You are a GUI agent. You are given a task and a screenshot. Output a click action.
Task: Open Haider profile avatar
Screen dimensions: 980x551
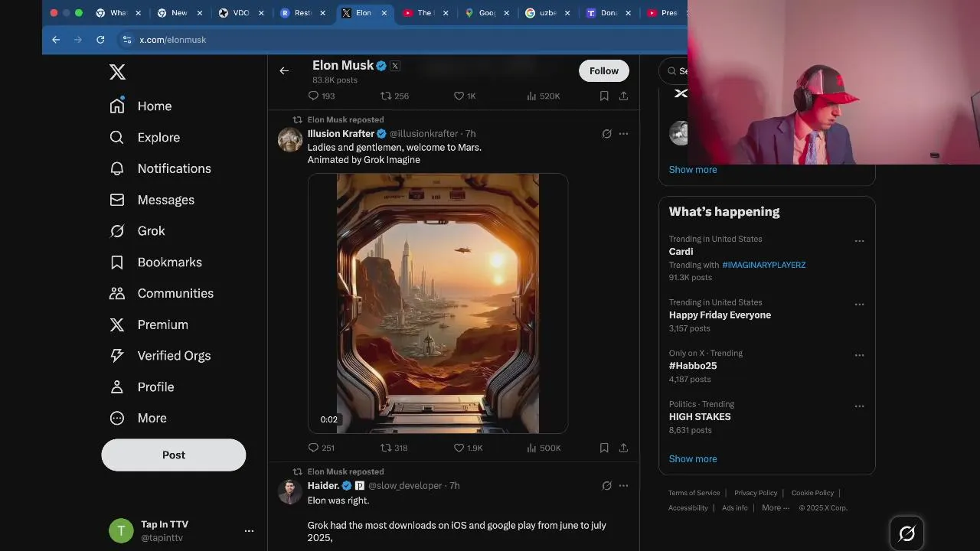pyautogui.click(x=290, y=492)
